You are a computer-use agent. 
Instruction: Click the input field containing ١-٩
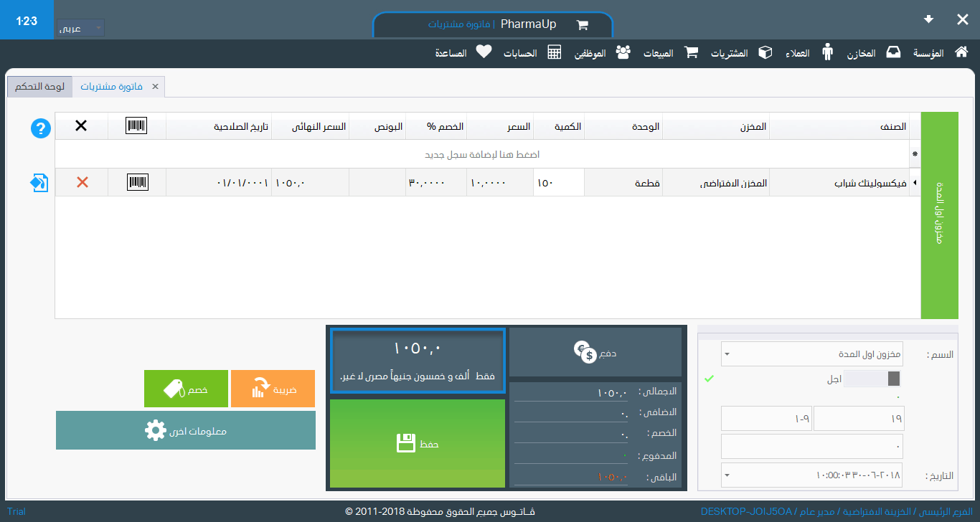click(766, 419)
